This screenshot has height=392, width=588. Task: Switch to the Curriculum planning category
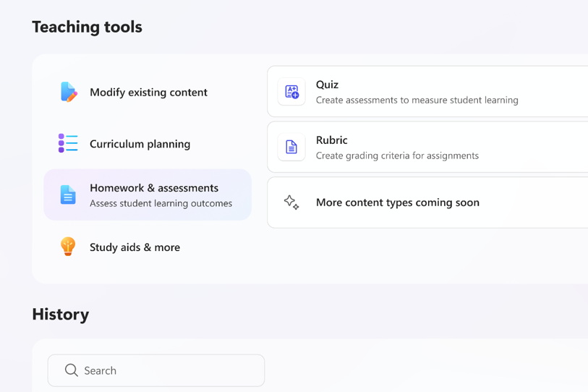pos(140,144)
